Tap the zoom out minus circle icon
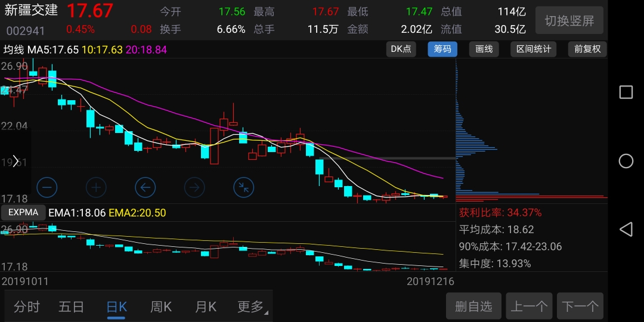Image resolution: width=644 pixels, height=322 pixels. (47, 188)
